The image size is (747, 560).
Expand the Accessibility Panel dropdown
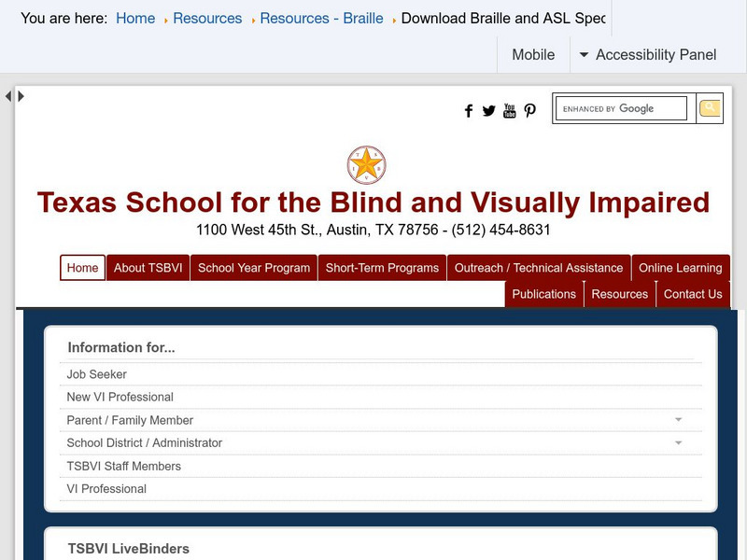coord(647,55)
